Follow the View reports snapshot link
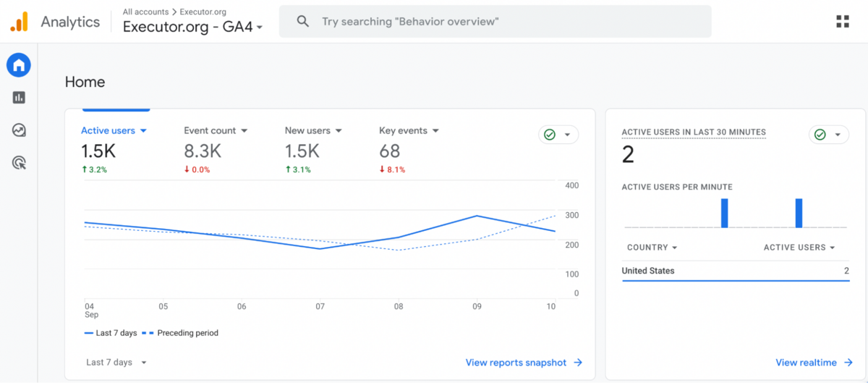Screen dimensions: 868x383 coord(516,363)
